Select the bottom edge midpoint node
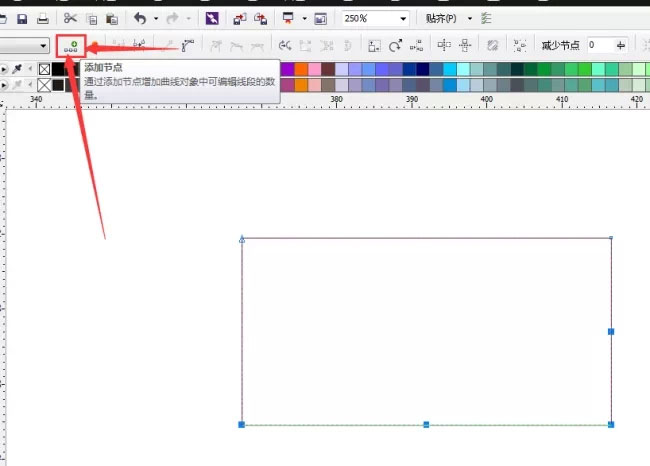 [x=426, y=425]
